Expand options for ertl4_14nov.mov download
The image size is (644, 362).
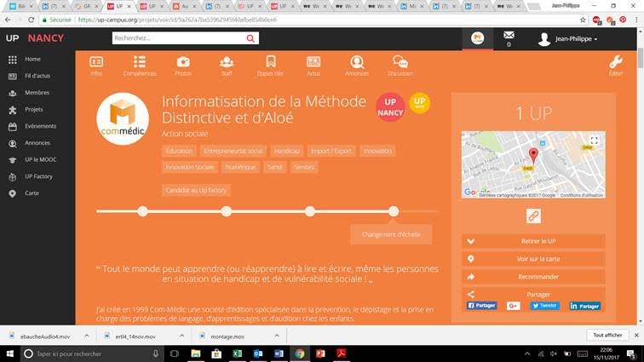[x=182, y=336]
